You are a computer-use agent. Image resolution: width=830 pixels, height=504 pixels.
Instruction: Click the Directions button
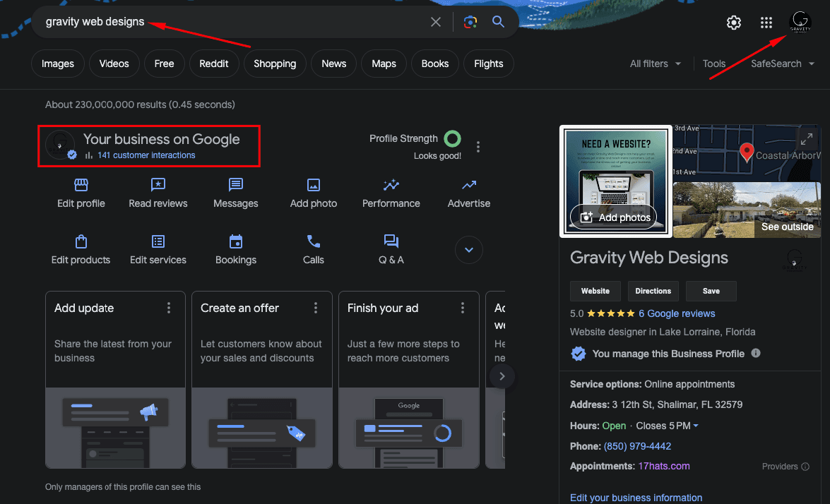tap(653, 291)
